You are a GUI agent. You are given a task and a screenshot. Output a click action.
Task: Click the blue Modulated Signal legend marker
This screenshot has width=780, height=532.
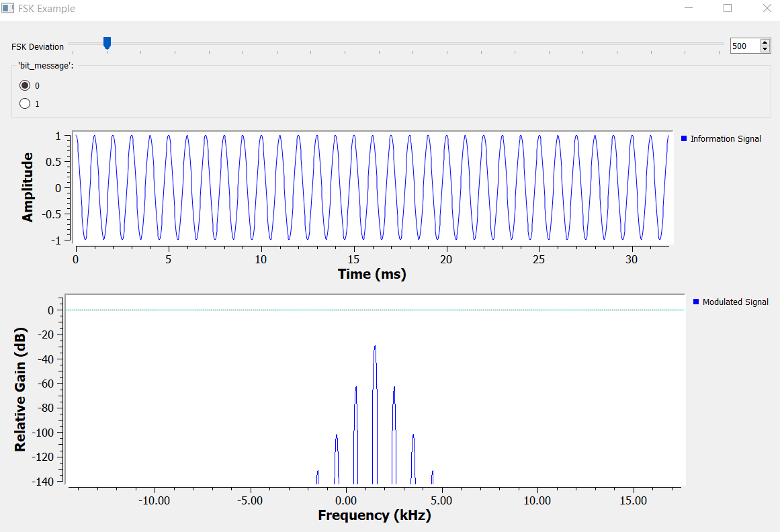(x=696, y=302)
